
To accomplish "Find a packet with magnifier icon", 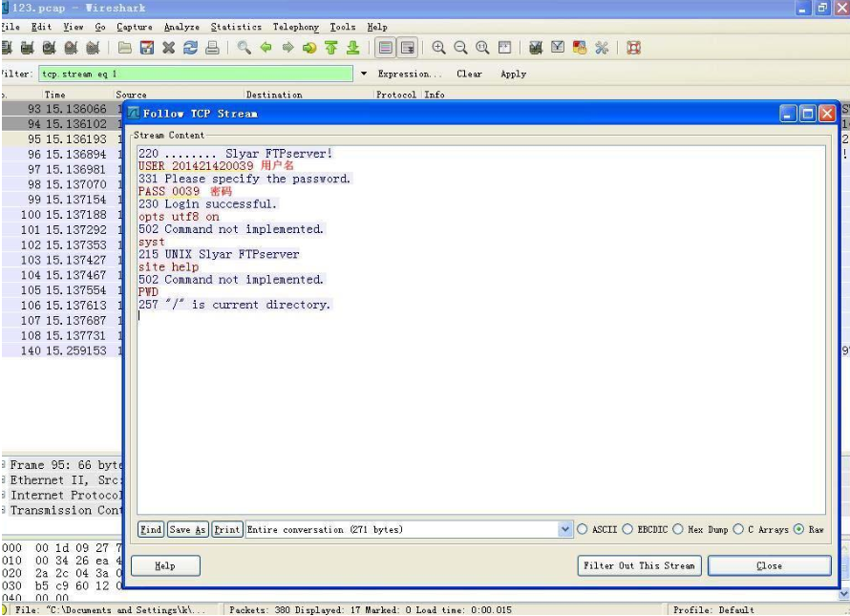I will pyautogui.click(x=244, y=48).
